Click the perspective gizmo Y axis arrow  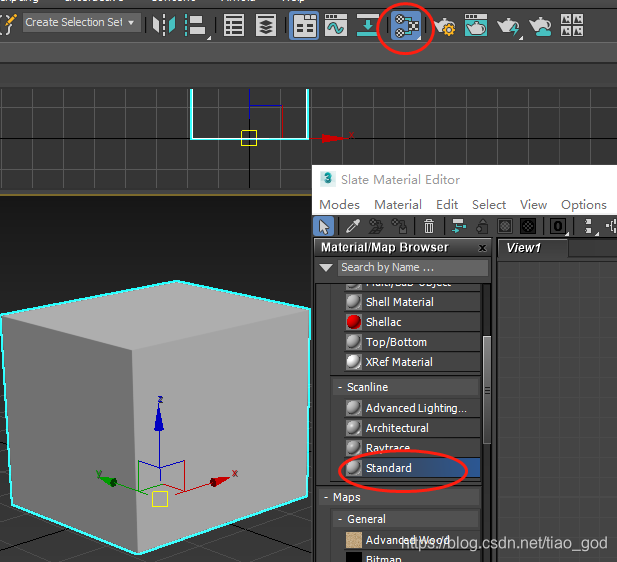tap(107, 479)
